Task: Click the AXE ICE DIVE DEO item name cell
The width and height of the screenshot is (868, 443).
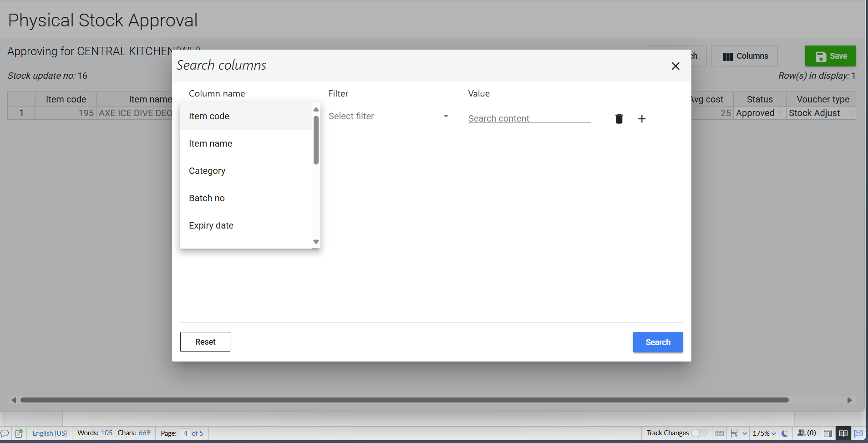Action: 135,113
